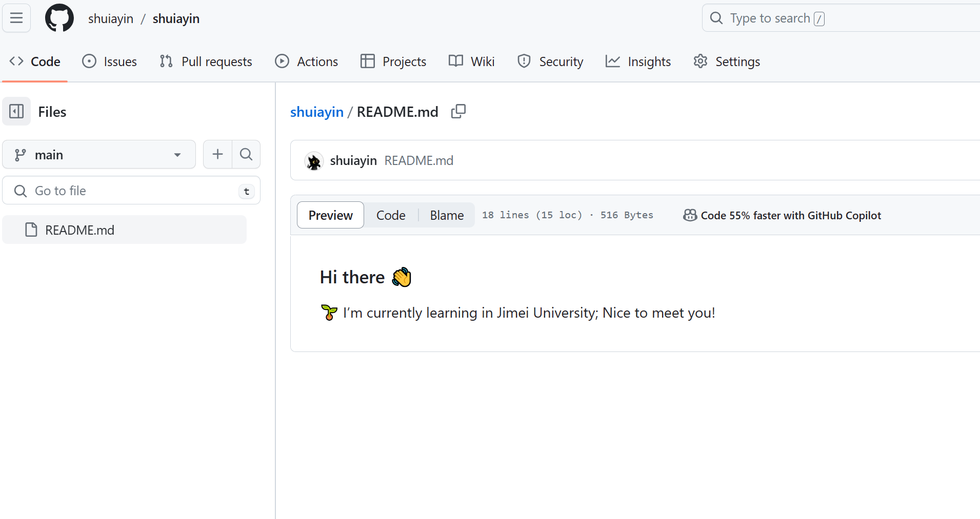
Task: Open repository Settings tab
Action: 727,61
